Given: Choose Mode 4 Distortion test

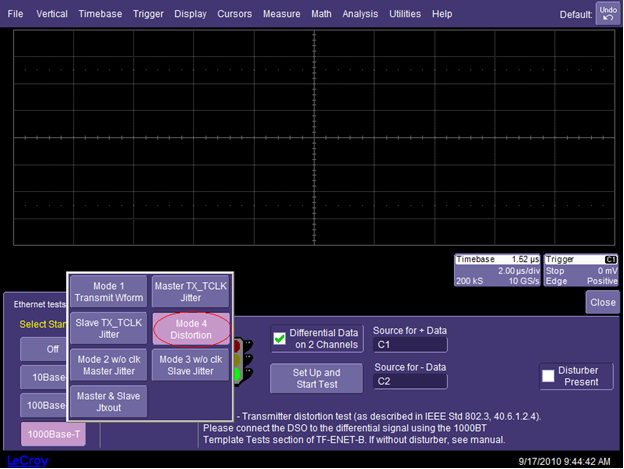Looking at the screenshot, I should click(x=191, y=329).
